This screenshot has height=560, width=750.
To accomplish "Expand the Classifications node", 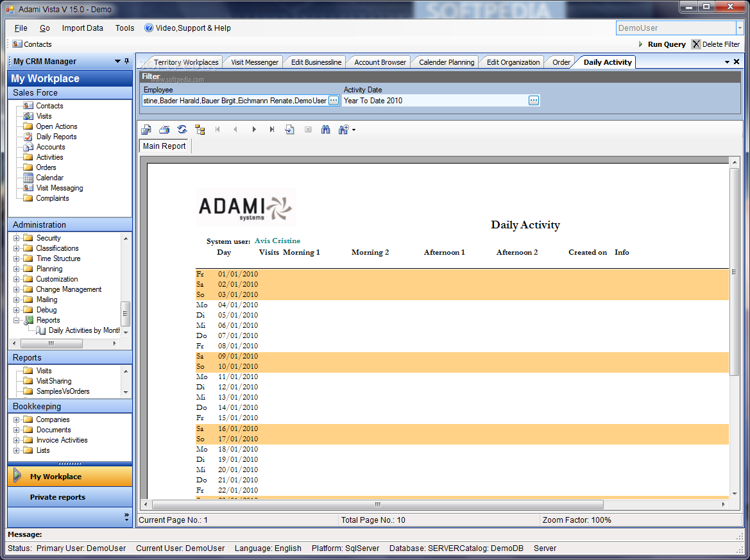I will click(16, 248).
